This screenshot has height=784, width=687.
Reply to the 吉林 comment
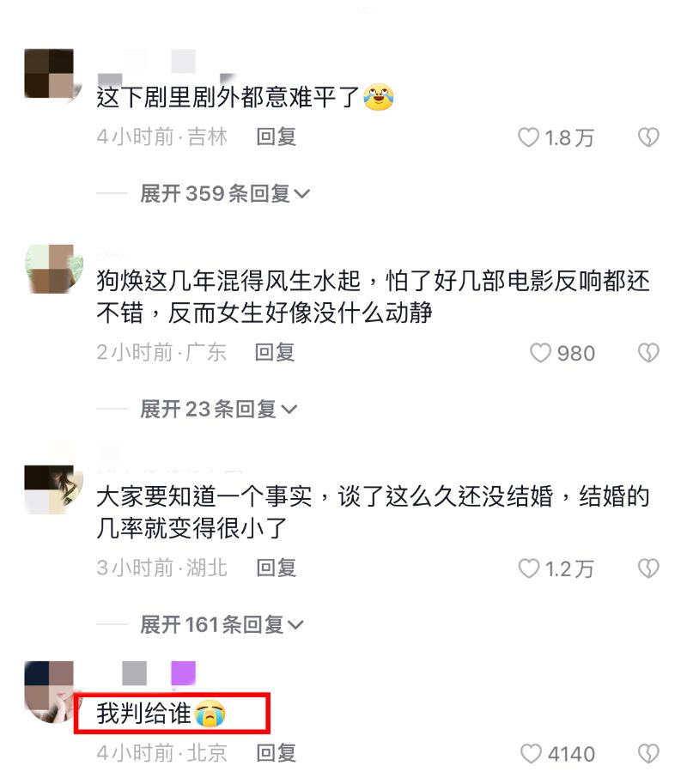[x=276, y=137]
